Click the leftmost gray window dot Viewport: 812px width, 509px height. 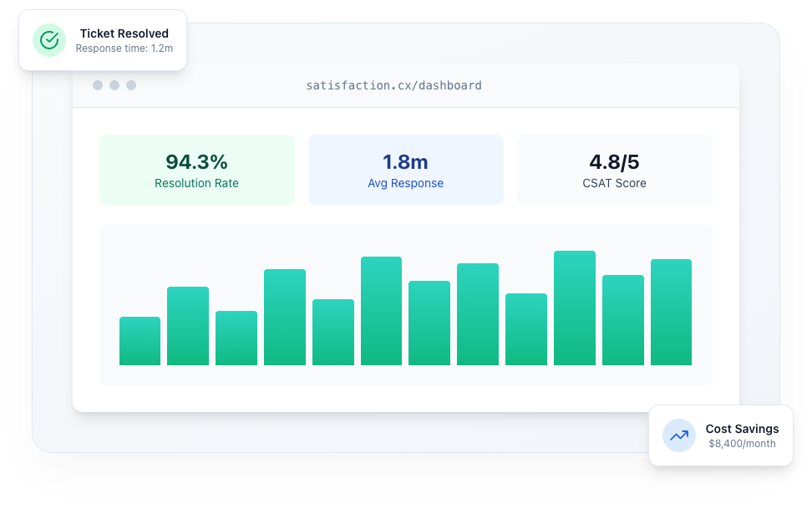point(98,85)
